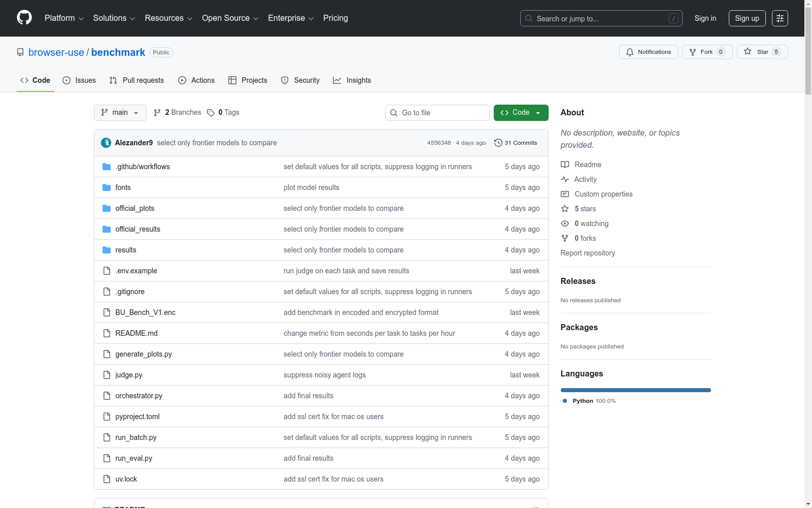Viewport: 812px width, 508px height.
Task: Open commit hash 4556348
Action: (x=439, y=143)
